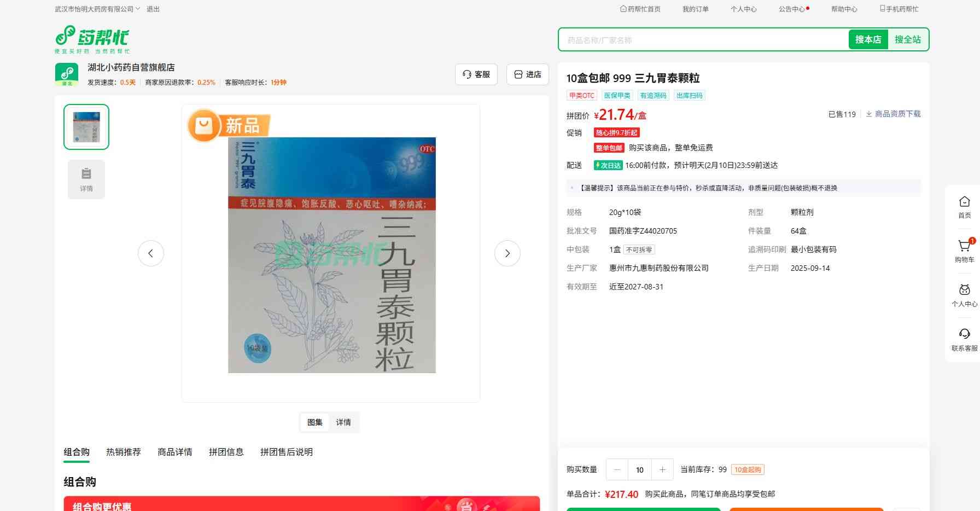Go to 首页 via sidebar home icon

coord(964,202)
